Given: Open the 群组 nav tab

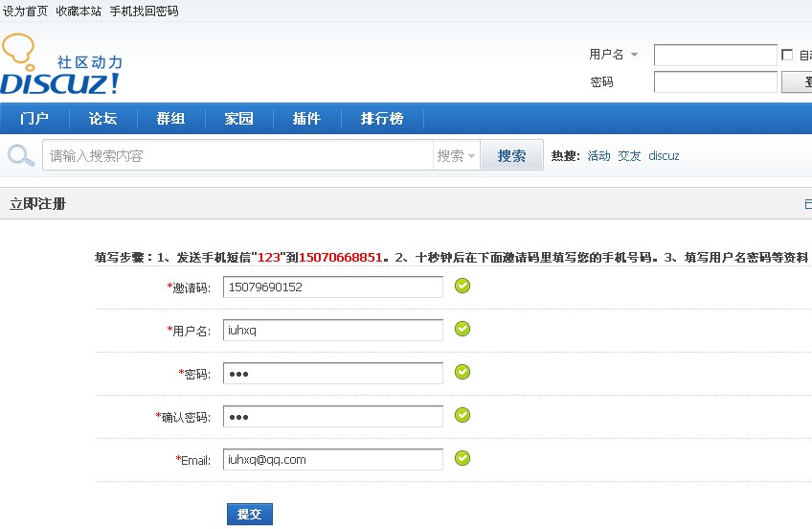Looking at the screenshot, I should (170, 119).
